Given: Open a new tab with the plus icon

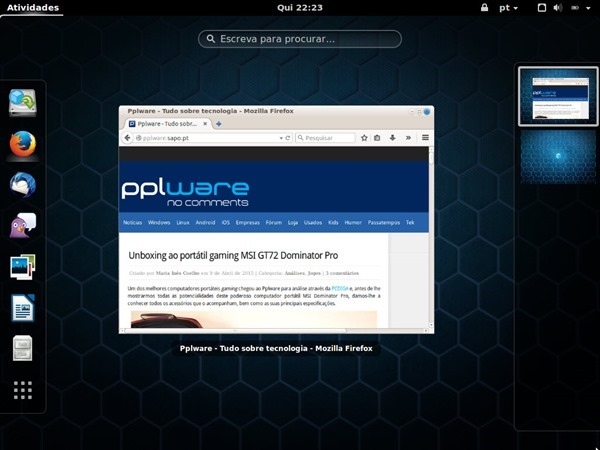Looking at the screenshot, I should pos(218,124).
